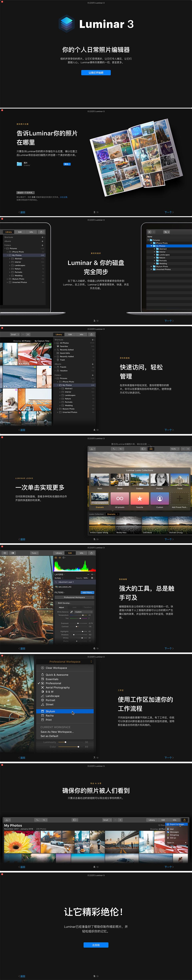
Task: Open the layer options gear beside Opacity
Action: click(x=92, y=578)
